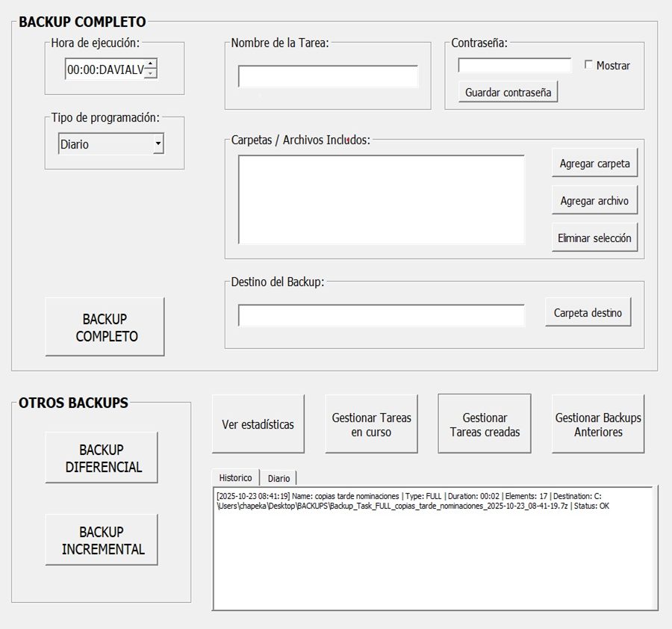Image resolution: width=672 pixels, height=629 pixels.
Task: Switch to the Diario tab
Action: coord(279,478)
